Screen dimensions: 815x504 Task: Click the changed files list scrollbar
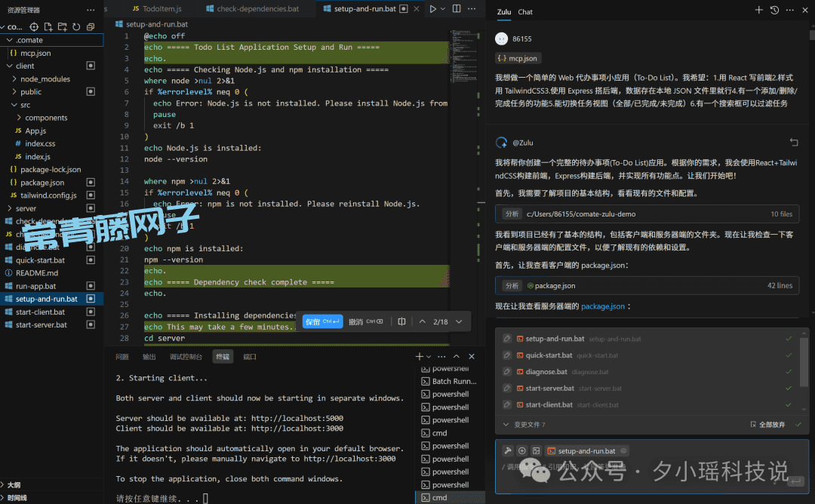coord(804,361)
